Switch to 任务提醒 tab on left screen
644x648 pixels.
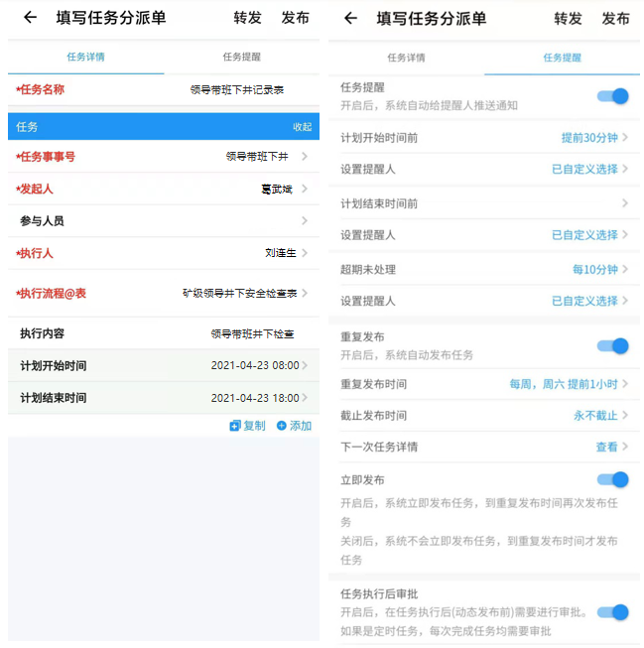click(242, 58)
